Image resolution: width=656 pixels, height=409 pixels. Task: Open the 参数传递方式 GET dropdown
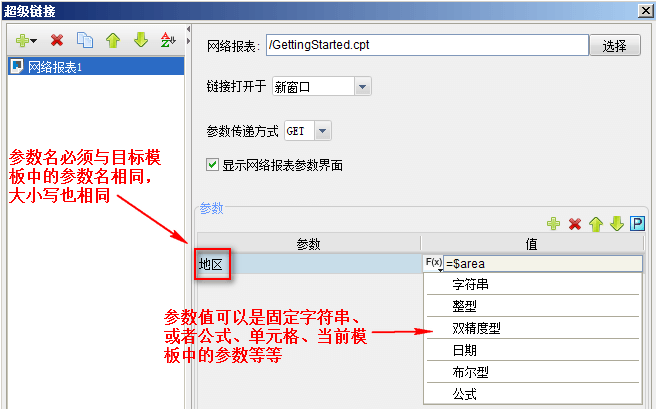coord(322,131)
